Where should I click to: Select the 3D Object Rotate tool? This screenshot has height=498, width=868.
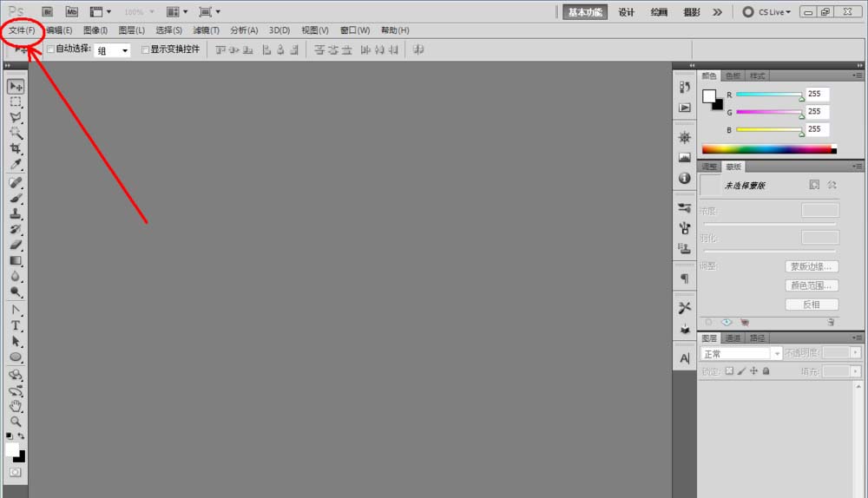coord(16,375)
